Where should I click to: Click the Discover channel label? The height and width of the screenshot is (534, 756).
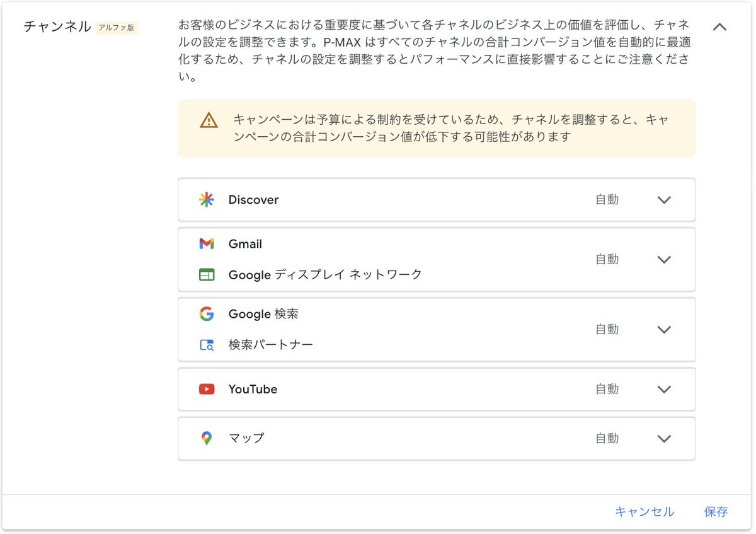[253, 200]
